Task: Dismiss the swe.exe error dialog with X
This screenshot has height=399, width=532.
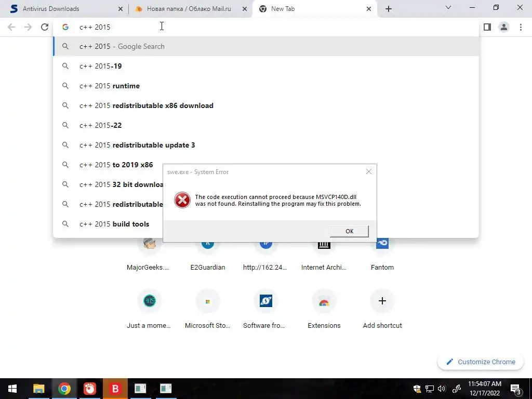Action: click(x=369, y=171)
